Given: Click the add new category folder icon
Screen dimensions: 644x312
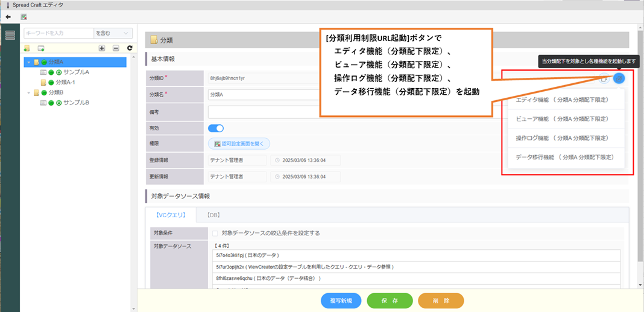Looking at the screenshot, I should (27, 48).
